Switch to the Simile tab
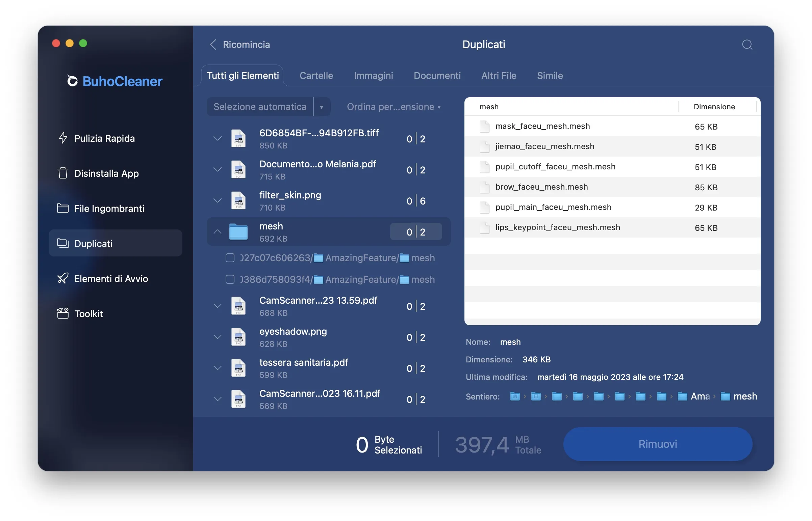The height and width of the screenshot is (521, 812). tap(550, 76)
